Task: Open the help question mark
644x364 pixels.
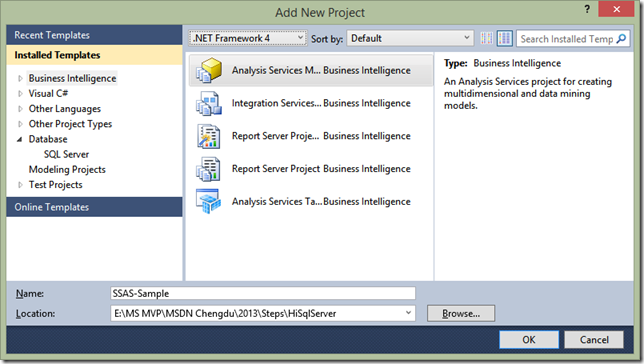Action: (587, 9)
